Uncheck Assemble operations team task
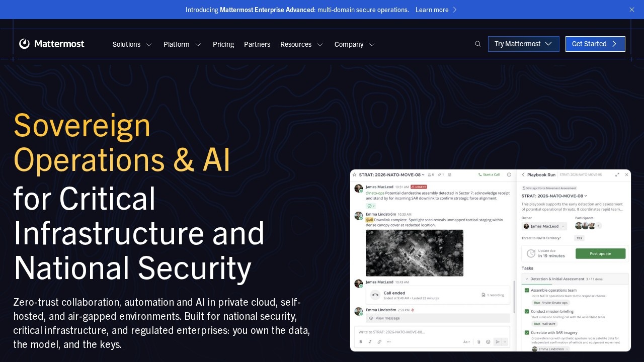644x362 pixels. (x=527, y=290)
